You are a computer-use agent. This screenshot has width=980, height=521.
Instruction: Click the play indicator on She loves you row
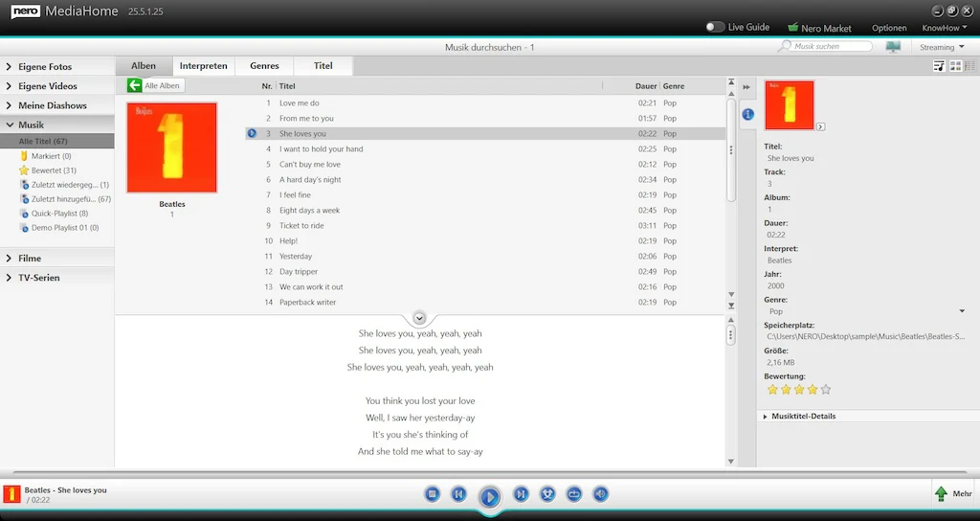click(x=252, y=133)
